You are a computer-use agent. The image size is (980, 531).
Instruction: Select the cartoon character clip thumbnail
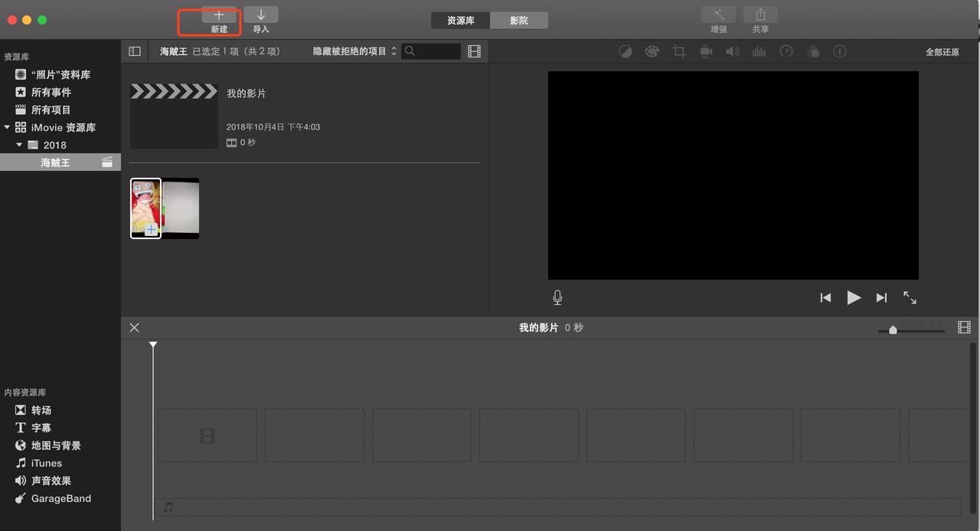tap(145, 208)
